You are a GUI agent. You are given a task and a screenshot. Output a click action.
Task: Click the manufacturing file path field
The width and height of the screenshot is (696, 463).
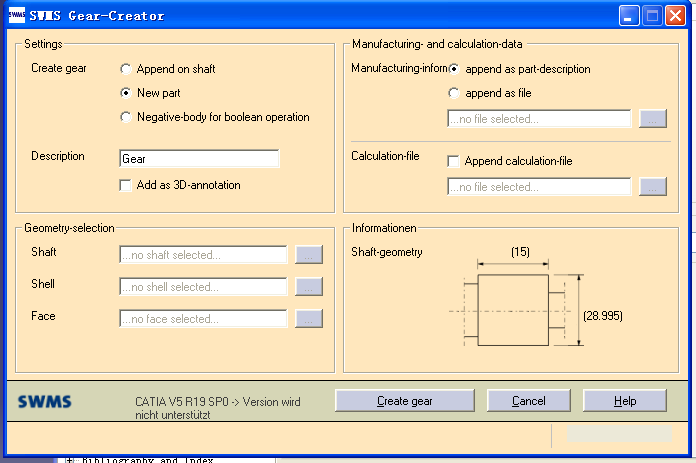tap(539, 119)
